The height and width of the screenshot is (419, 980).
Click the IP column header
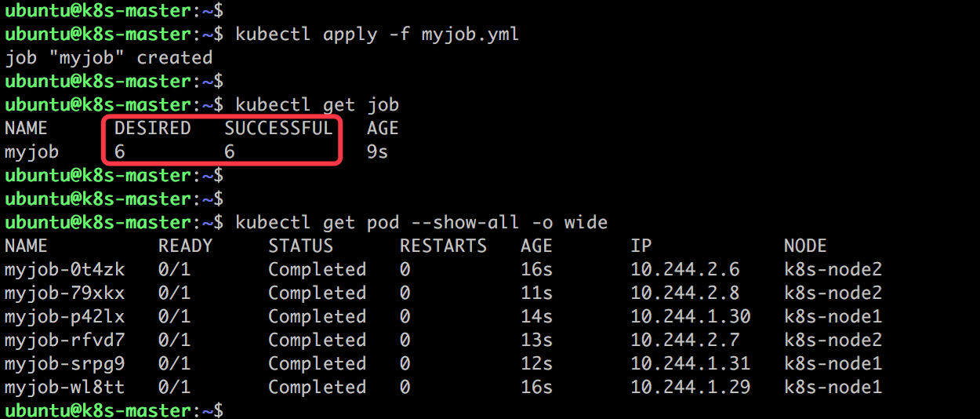click(641, 246)
